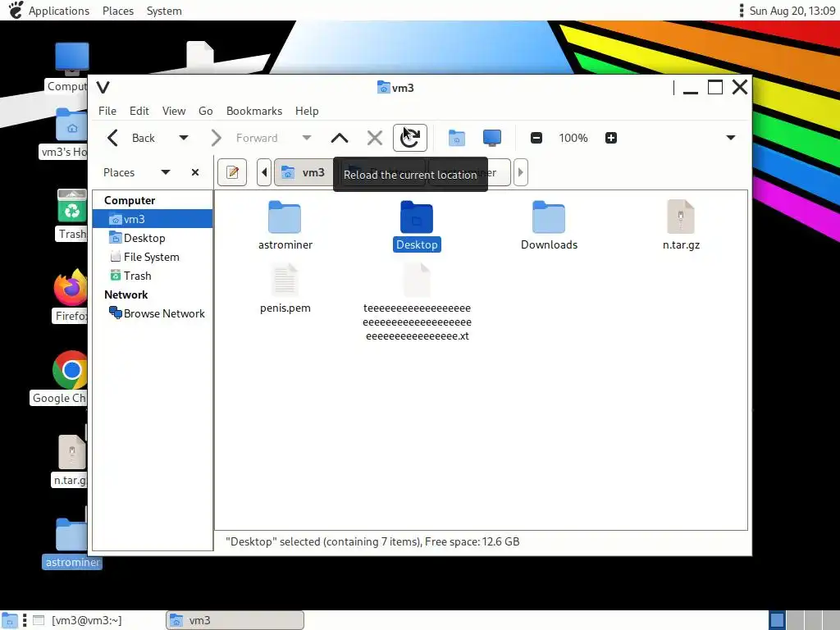Zoom in with the plus button

click(x=610, y=138)
